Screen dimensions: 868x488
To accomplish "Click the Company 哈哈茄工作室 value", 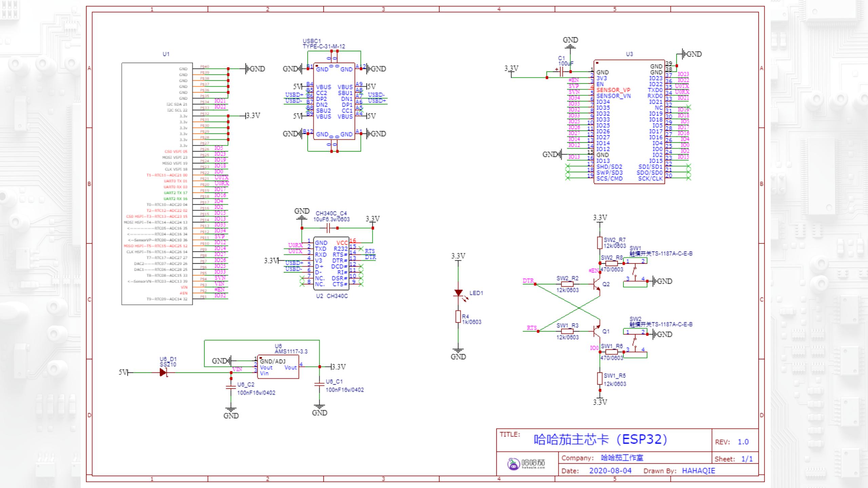I will point(622,458).
